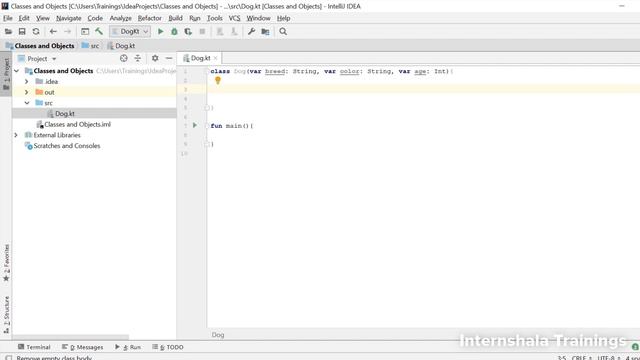The width and height of the screenshot is (640, 360).
Task: Open the TODO tool window
Action: point(168,347)
